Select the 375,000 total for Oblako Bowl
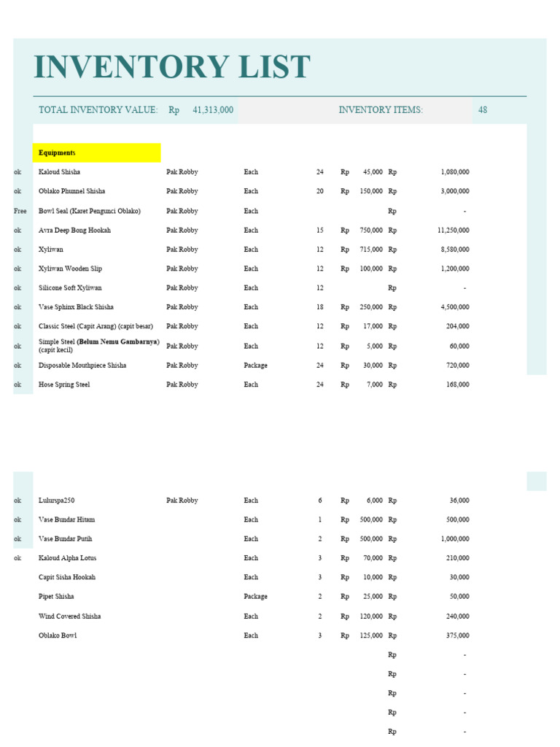Screen dimensions: 560x747 click(458, 635)
